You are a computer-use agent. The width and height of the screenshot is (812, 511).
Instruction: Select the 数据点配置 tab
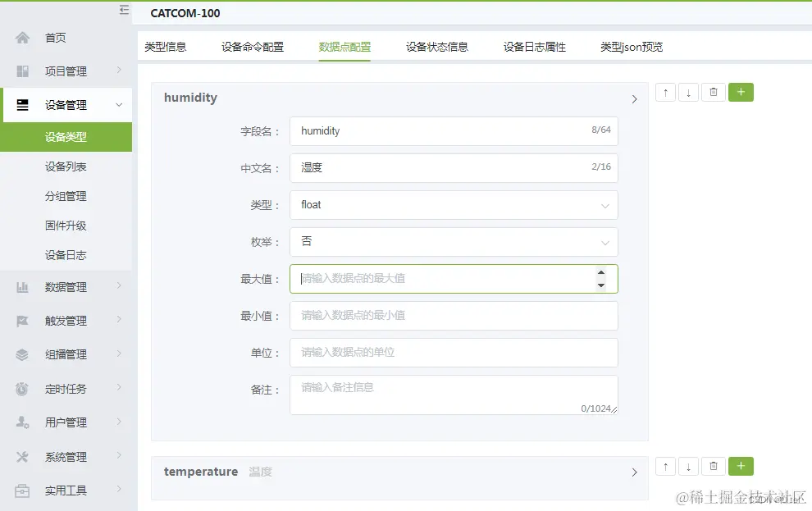tap(344, 47)
